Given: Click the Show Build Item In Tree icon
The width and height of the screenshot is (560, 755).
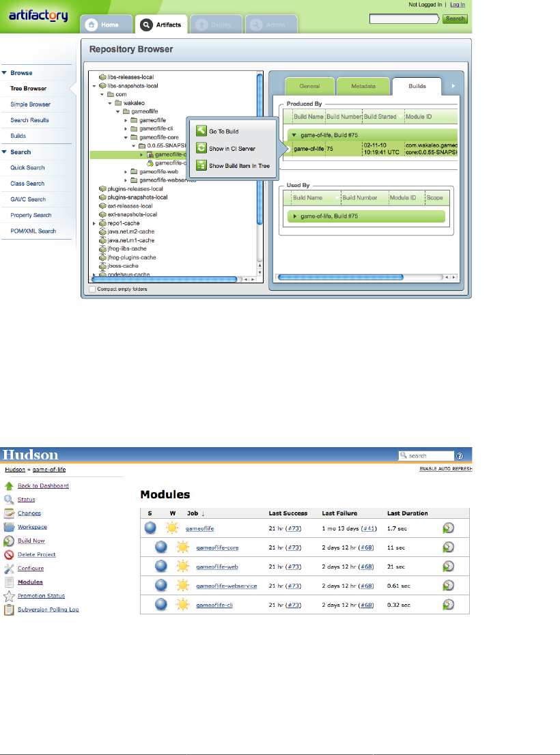Looking at the screenshot, I should point(201,165).
